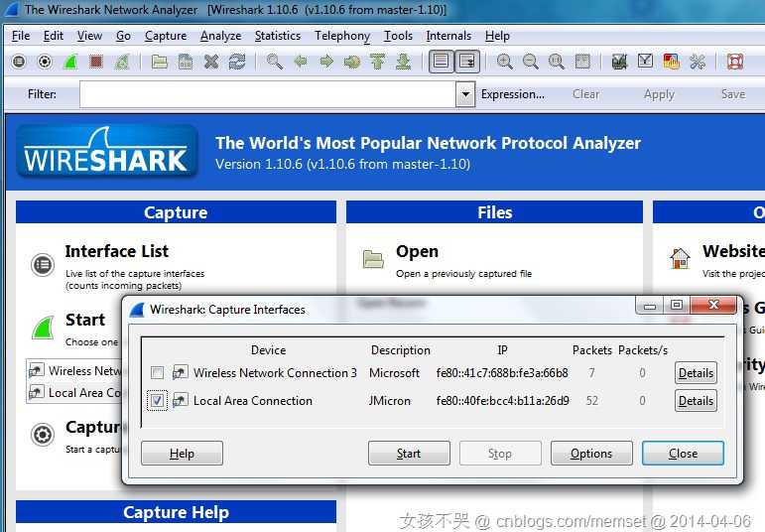Screen dimensions: 765x532
Task: Toggle packet colorize toolbar button
Action: click(x=442, y=62)
